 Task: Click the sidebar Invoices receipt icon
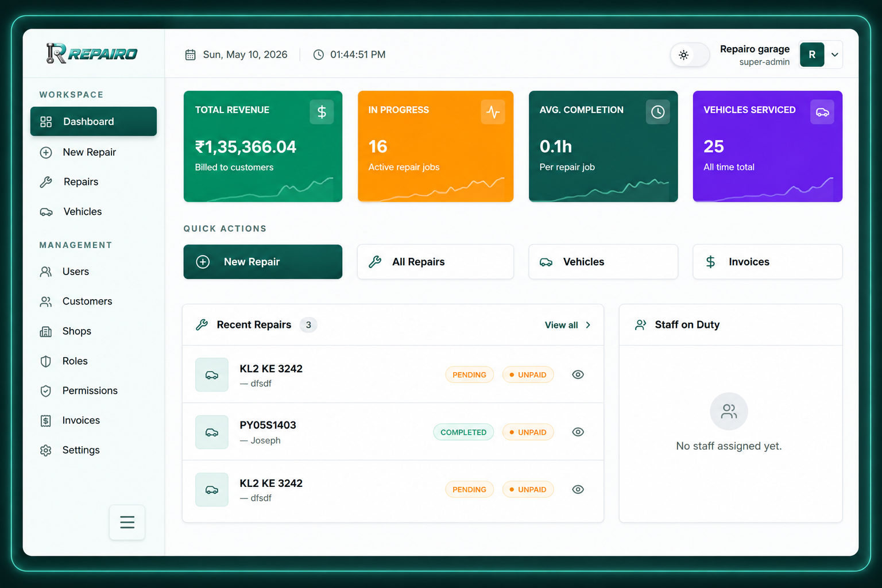coord(46,421)
